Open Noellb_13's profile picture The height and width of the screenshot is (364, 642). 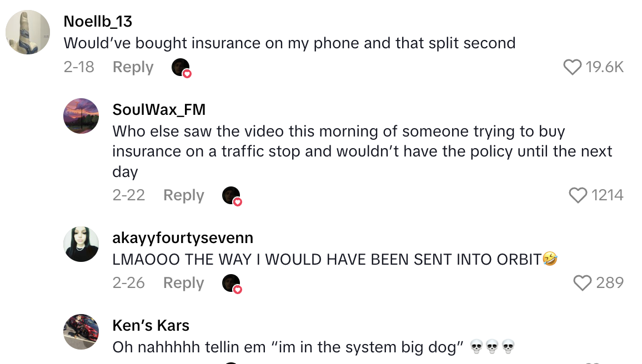(28, 32)
